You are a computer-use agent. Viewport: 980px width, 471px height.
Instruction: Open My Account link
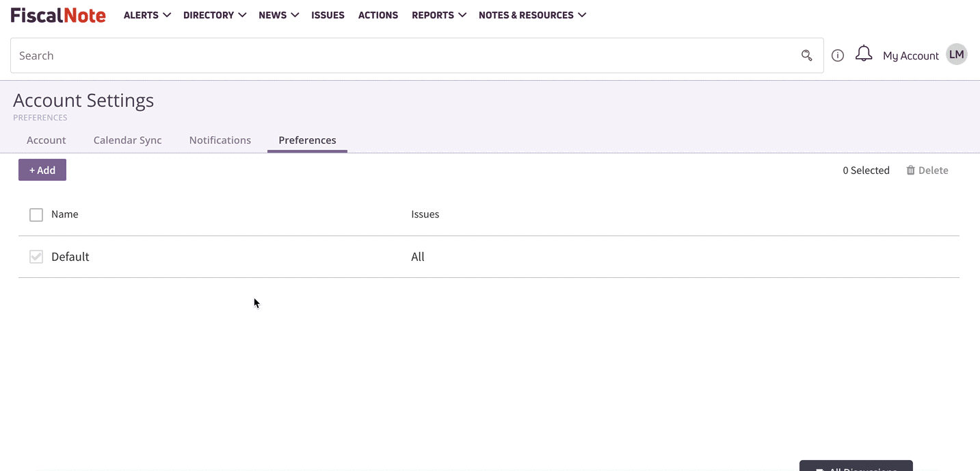coord(910,55)
